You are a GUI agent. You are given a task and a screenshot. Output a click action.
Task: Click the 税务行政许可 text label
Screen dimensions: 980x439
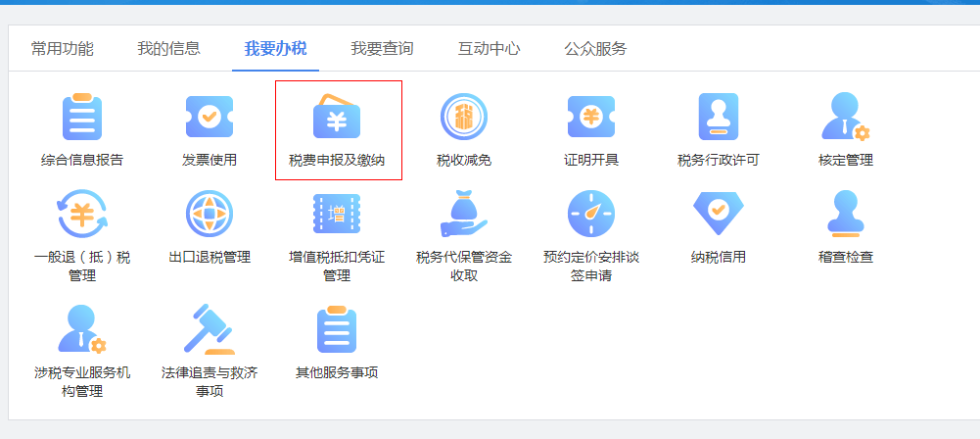coord(719,160)
